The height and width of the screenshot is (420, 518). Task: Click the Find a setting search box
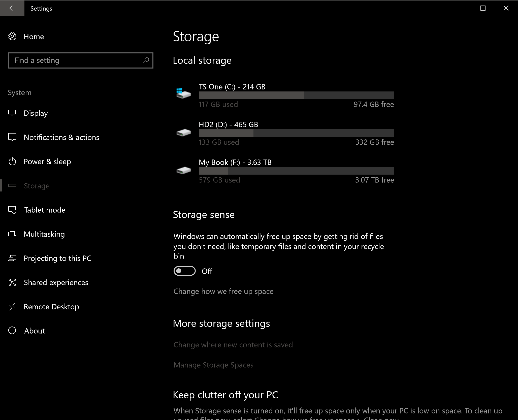(x=76, y=60)
